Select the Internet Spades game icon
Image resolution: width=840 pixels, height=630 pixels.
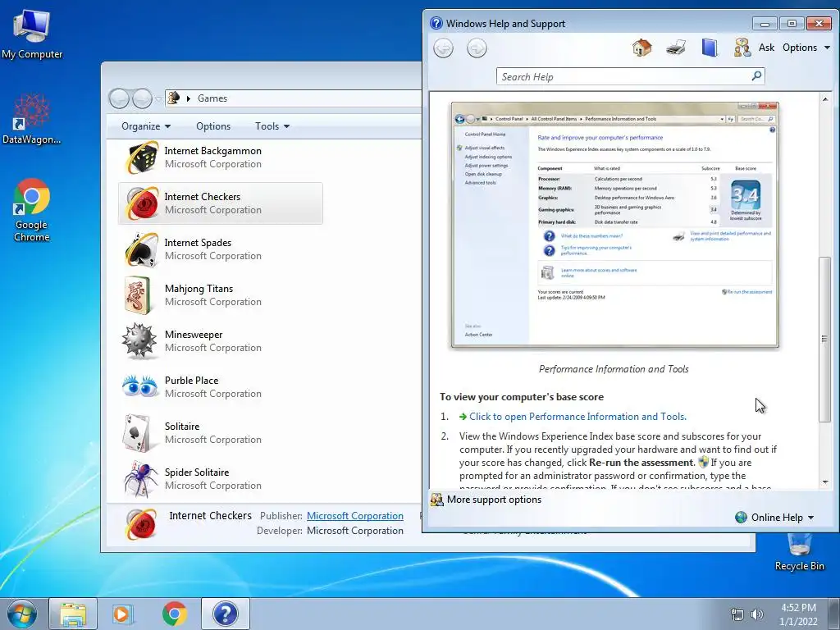tap(142, 249)
